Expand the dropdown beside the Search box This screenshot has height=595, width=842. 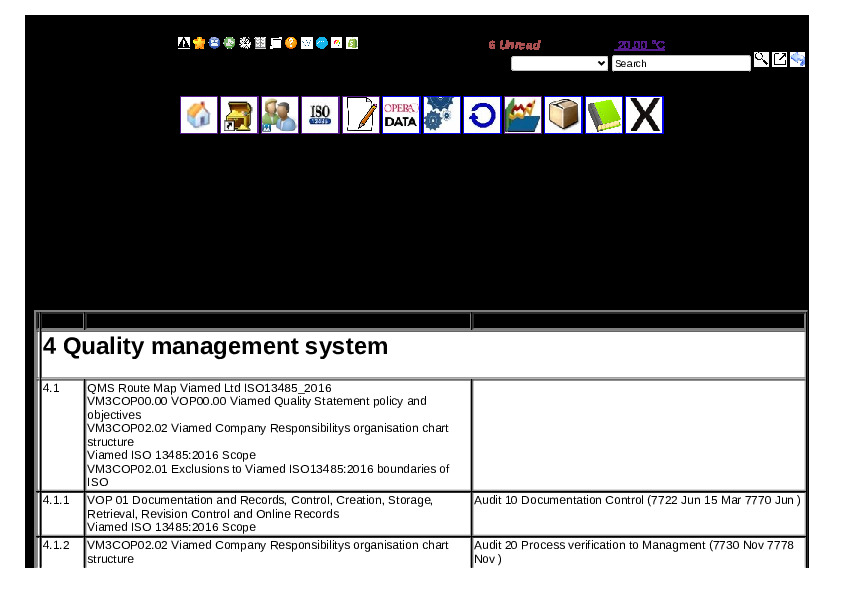(559, 63)
